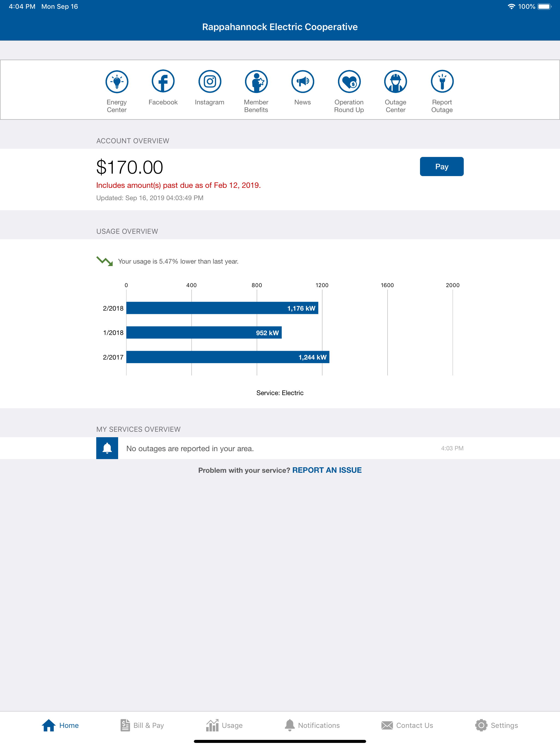Select the Home tab
The image size is (560, 747).
click(x=60, y=725)
